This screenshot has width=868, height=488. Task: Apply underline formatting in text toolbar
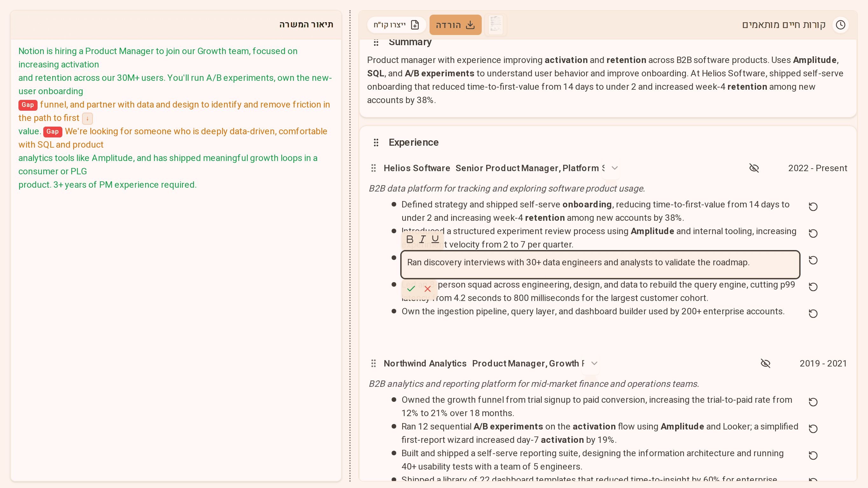(435, 239)
